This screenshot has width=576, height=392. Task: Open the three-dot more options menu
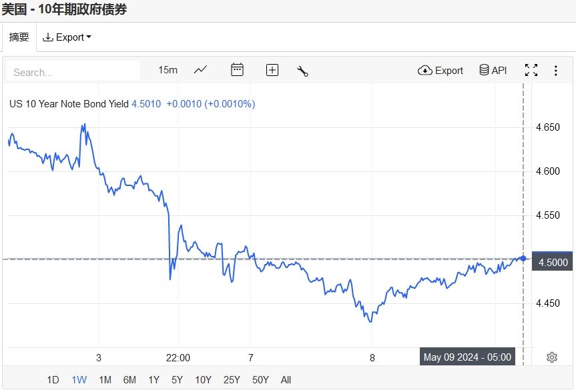(556, 70)
